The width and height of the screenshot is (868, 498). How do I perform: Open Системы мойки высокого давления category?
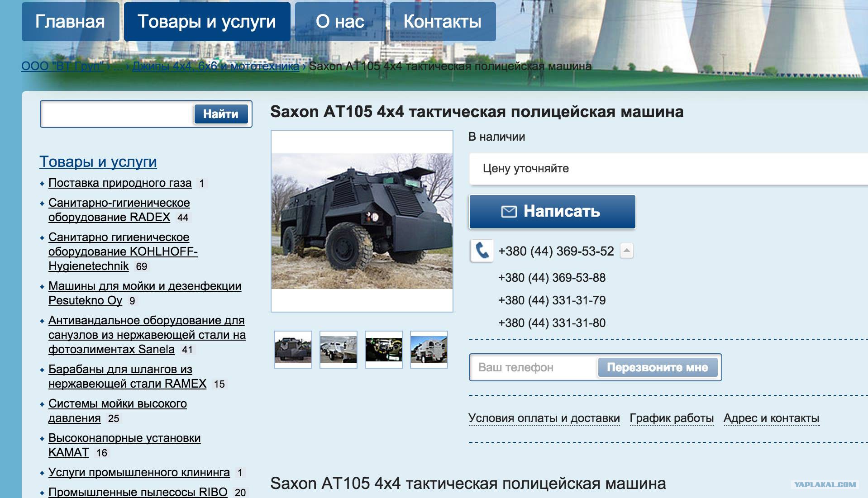[118, 411]
